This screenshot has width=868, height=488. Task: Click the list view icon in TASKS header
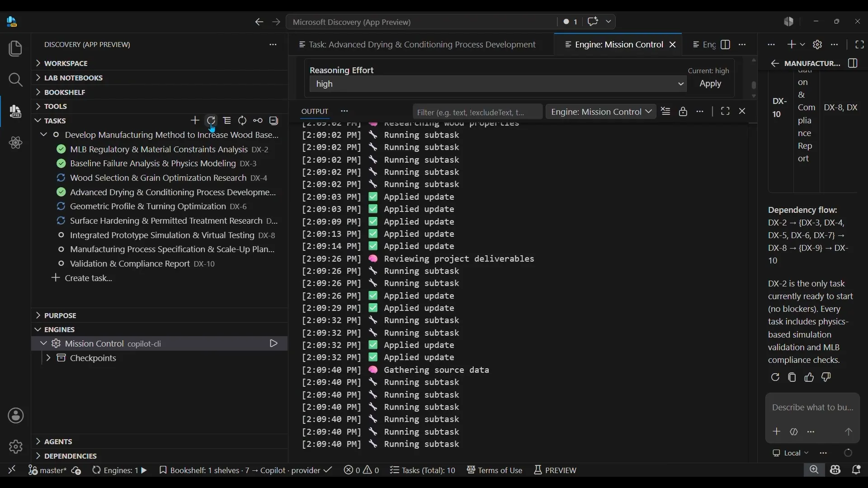227,121
